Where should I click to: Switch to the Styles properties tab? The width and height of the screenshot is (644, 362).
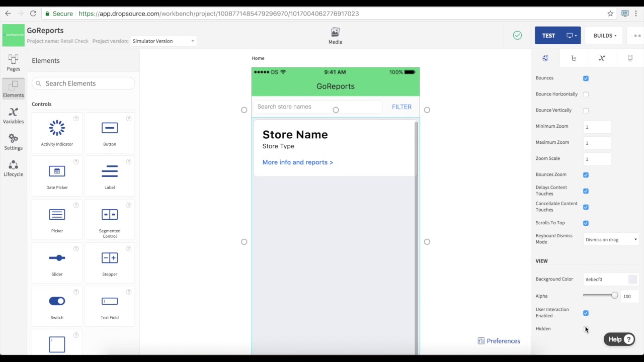[545, 58]
